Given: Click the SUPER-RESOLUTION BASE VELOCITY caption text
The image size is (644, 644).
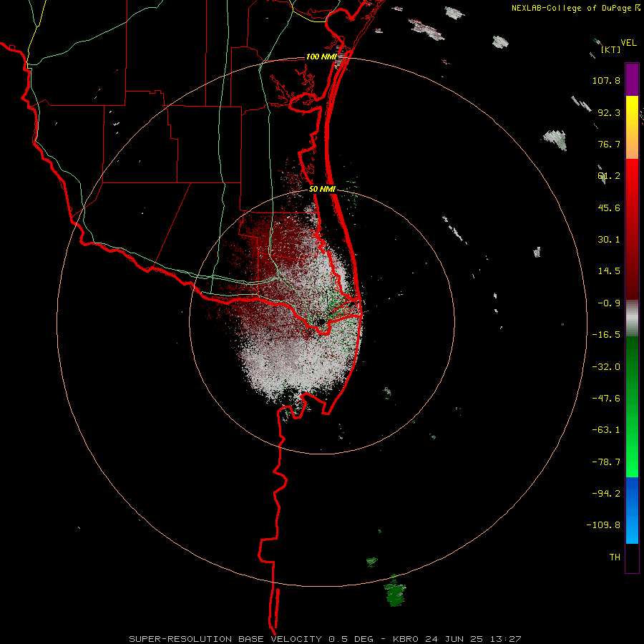Looking at the screenshot, I should point(225,639).
